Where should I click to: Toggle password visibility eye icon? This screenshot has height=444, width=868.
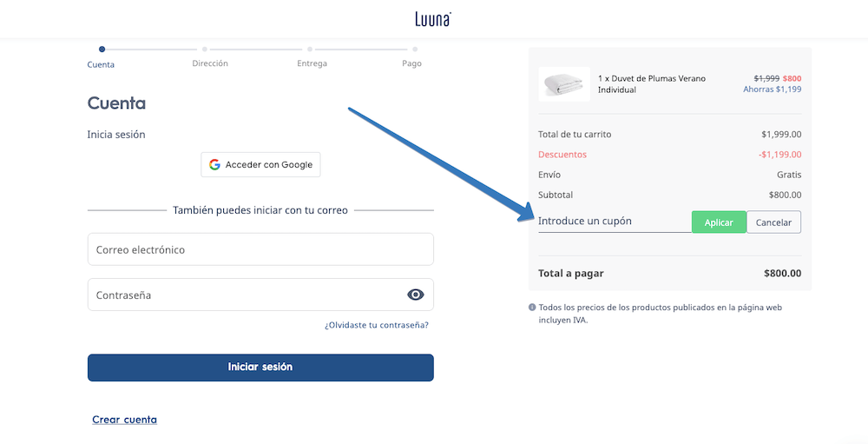point(416,295)
